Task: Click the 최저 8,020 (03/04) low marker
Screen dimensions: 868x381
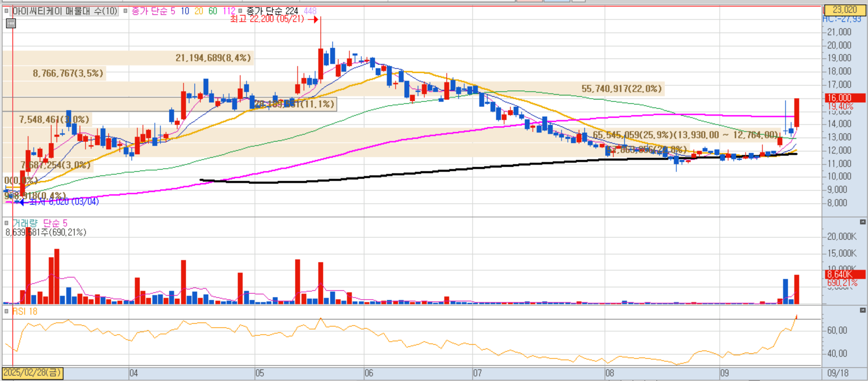Action: (x=59, y=202)
